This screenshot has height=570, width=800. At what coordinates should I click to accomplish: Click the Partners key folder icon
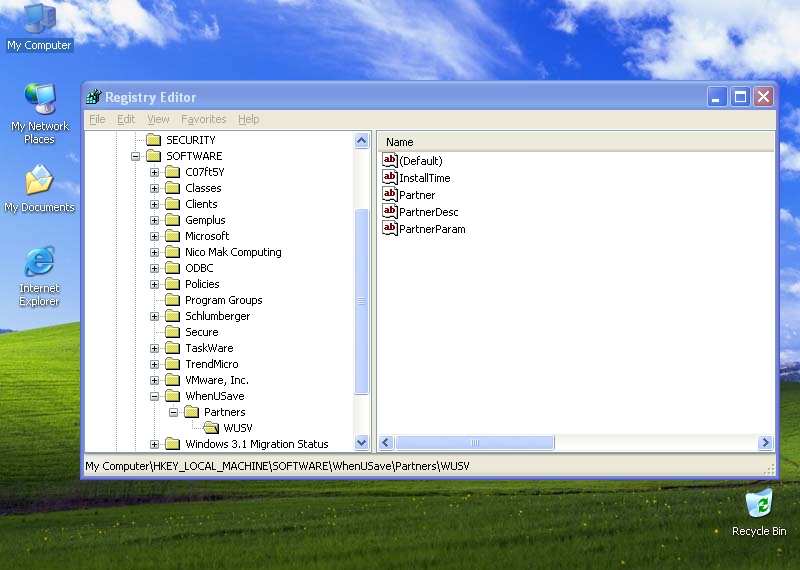click(192, 412)
